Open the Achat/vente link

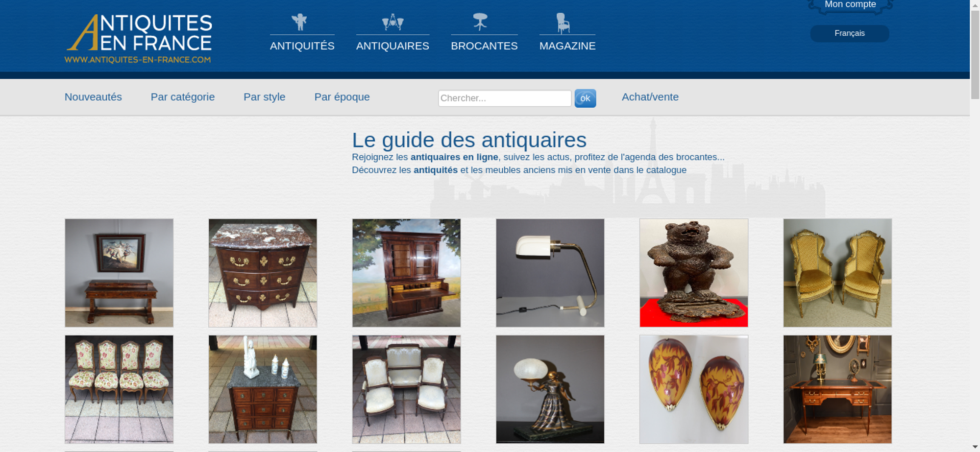[650, 97]
